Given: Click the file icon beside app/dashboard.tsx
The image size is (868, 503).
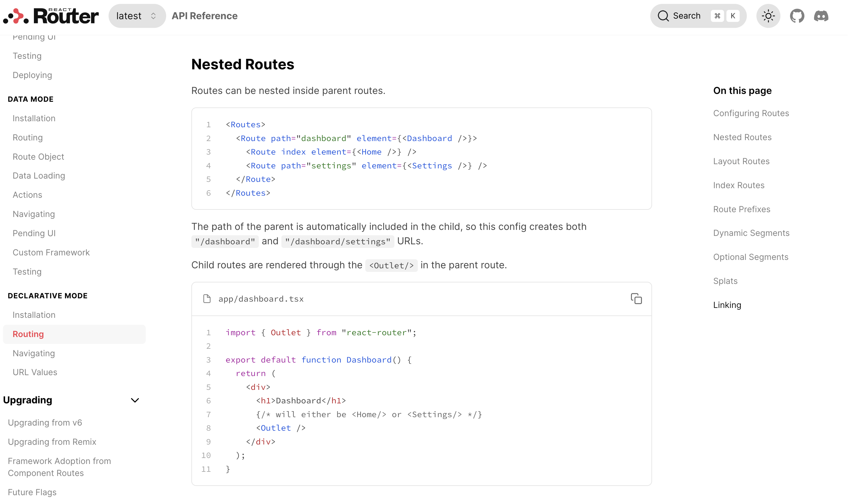Looking at the screenshot, I should click(207, 299).
